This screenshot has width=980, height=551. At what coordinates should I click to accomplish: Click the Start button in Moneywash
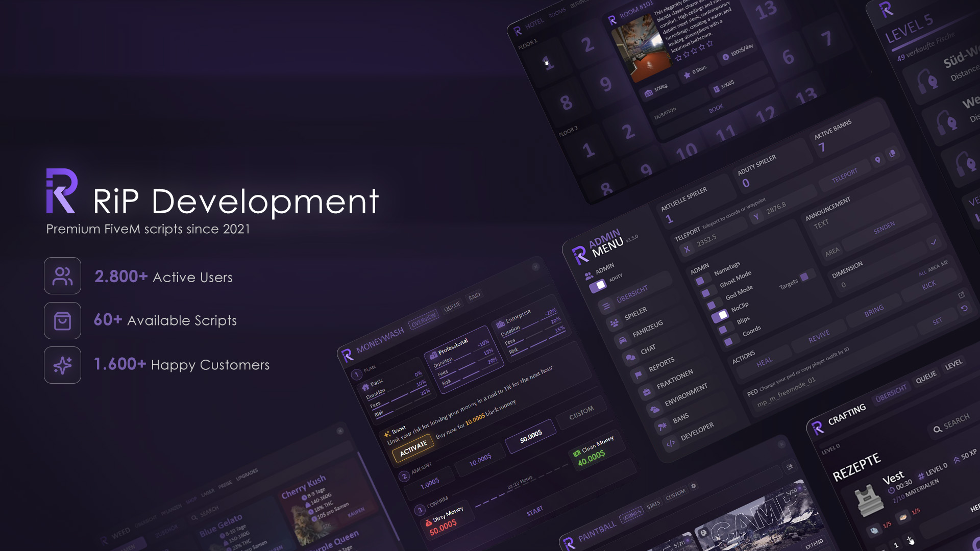point(535,512)
